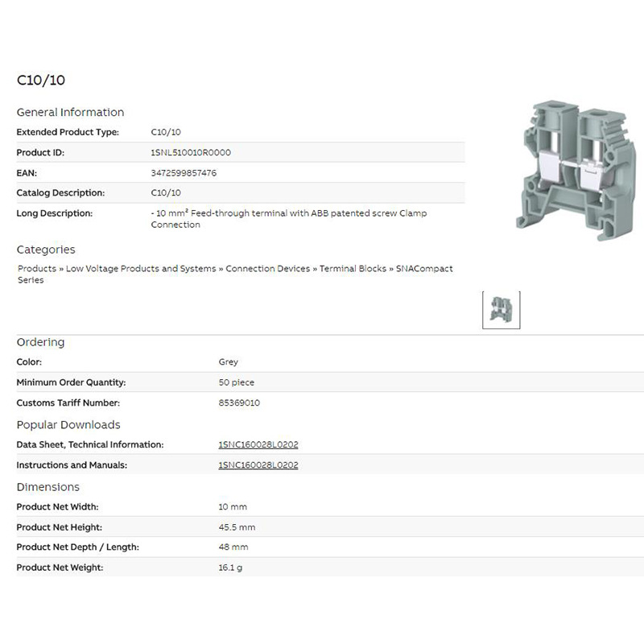The image size is (644, 644).
Task: Click the Data Sheet, Technical Information label
Action: (x=90, y=444)
